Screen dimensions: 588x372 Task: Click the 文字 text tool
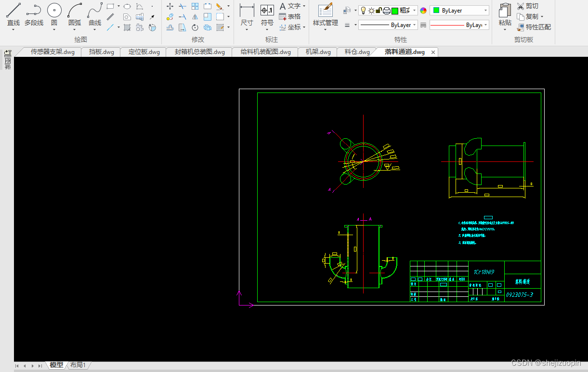tap(290, 6)
